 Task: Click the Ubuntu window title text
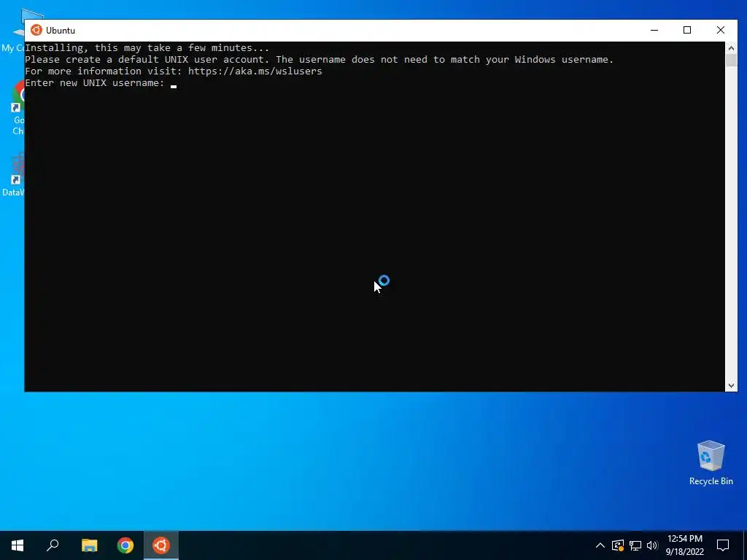point(61,31)
